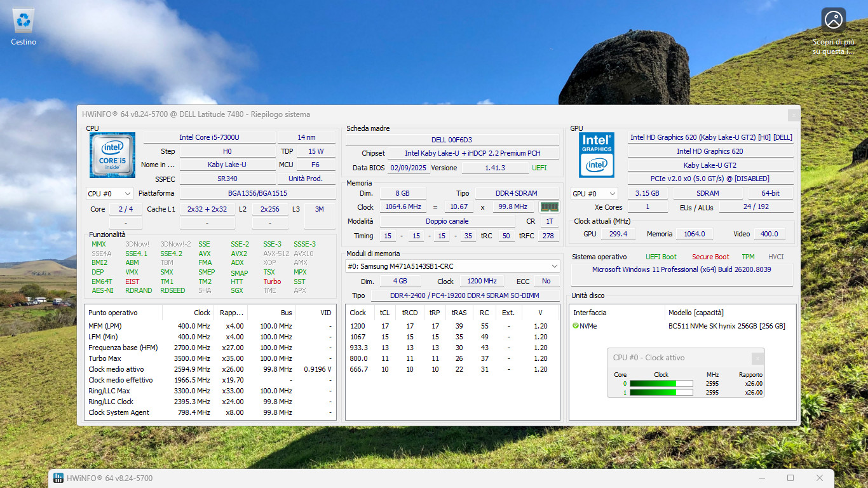Close the CPU #0 Clock attivo panel
Image resolution: width=868 pixels, height=488 pixels.
pos(757,358)
